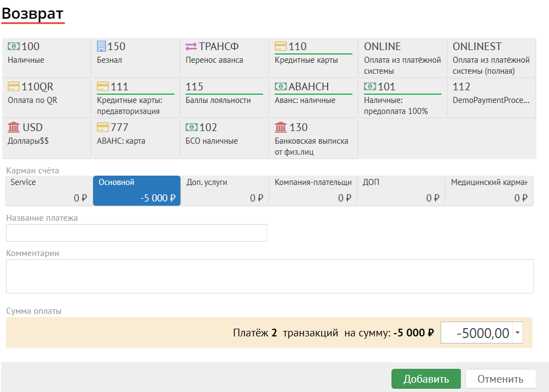The image size is (549, 392).
Task: Focus the Название платежа text field
Action: tap(136, 233)
